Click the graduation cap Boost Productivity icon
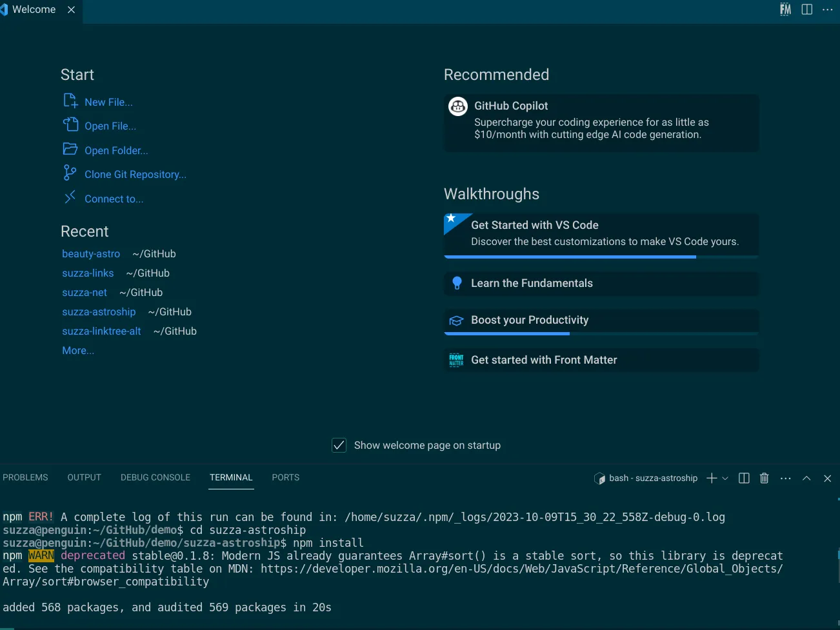840x630 pixels. (456, 320)
